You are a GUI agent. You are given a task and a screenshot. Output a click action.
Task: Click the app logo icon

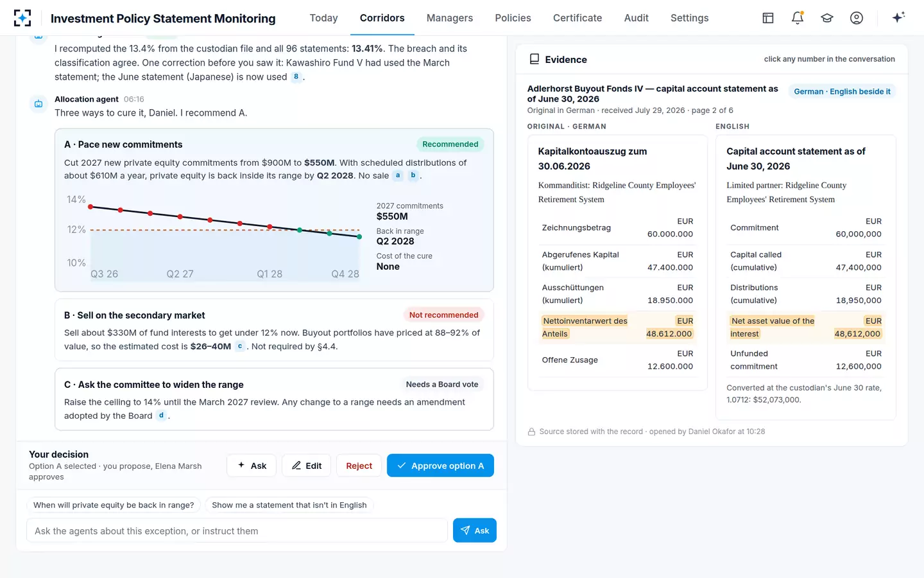click(x=22, y=18)
